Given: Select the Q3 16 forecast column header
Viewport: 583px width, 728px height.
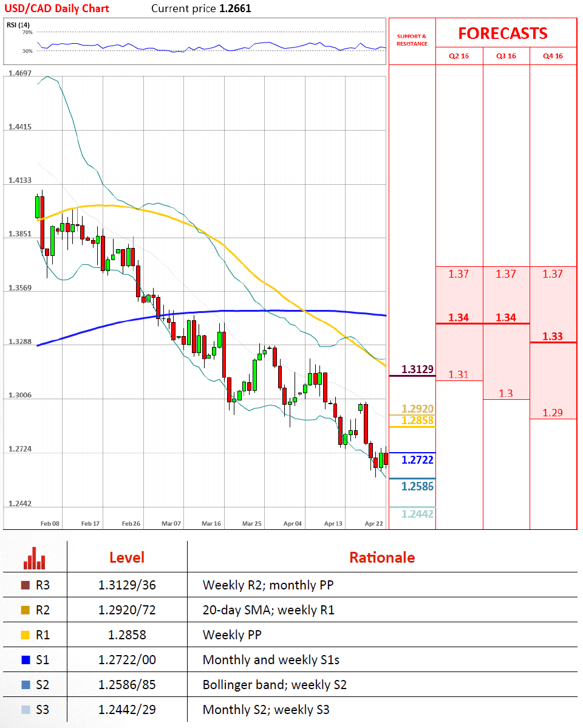Looking at the screenshot, I should (506, 56).
